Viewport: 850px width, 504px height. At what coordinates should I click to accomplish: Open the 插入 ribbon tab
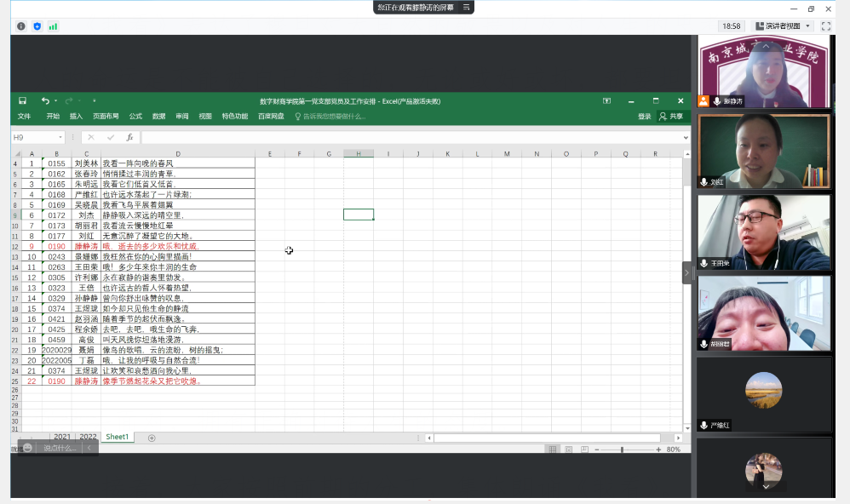click(x=76, y=117)
